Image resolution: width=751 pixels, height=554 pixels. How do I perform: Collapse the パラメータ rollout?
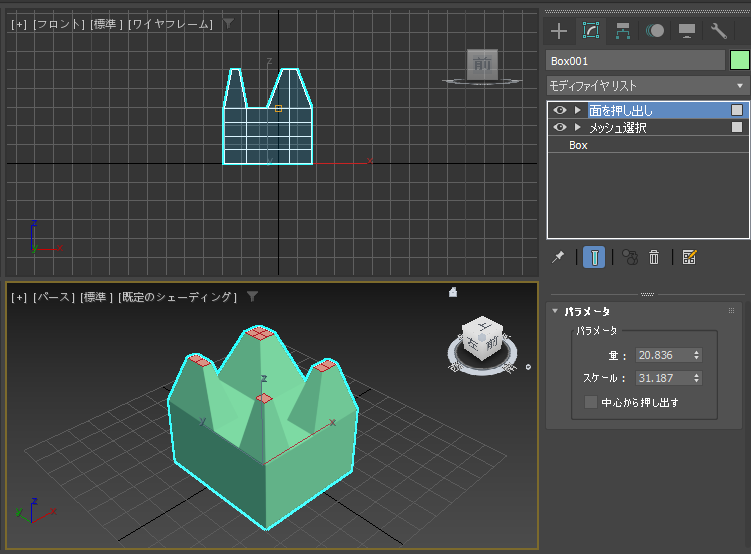556,311
